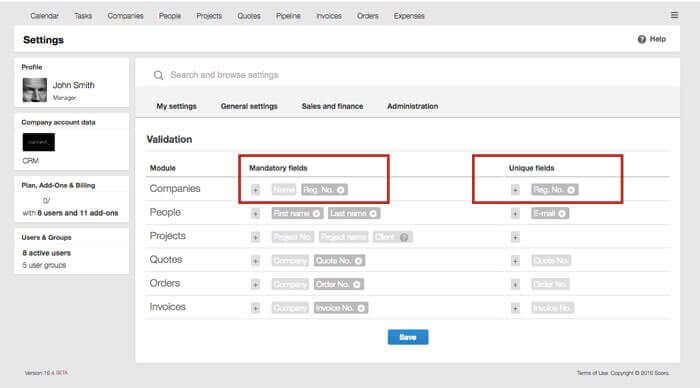Add unique field for Invoices with plus
This screenshot has height=388, width=700.
pos(515,308)
